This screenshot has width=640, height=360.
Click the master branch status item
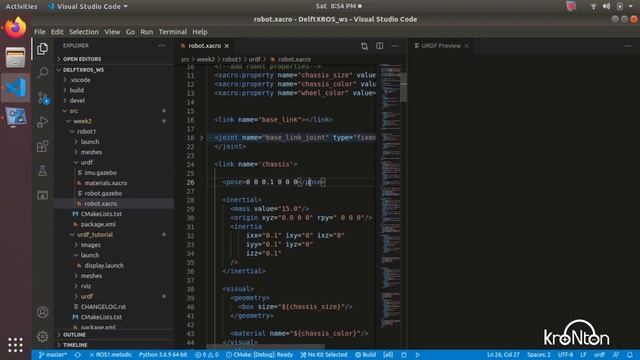52,355
